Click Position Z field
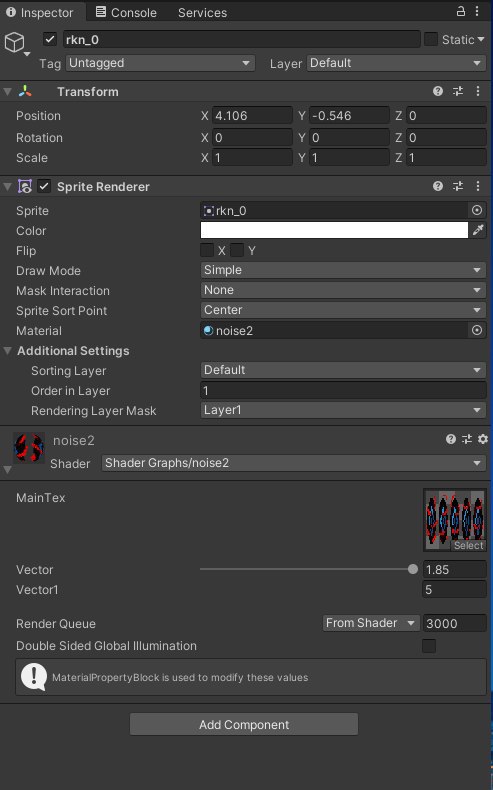This screenshot has width=493, height=790. point(446,115)
